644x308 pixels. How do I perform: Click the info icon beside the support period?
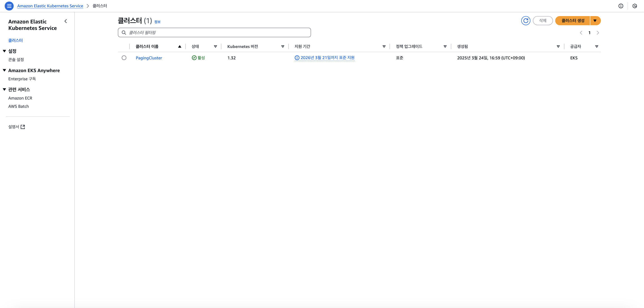(297, 58)
